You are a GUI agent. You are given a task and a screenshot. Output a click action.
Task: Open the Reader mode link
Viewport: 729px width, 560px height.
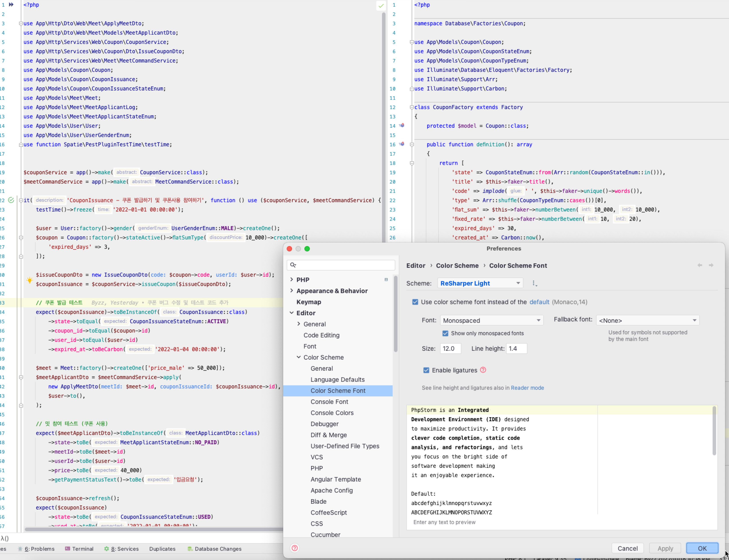tap(527, 388)
